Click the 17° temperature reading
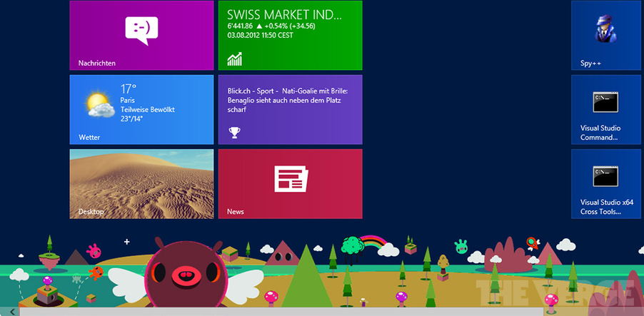Image resolution: width=644 pixels, height=316 pixels. coord(128,88)
